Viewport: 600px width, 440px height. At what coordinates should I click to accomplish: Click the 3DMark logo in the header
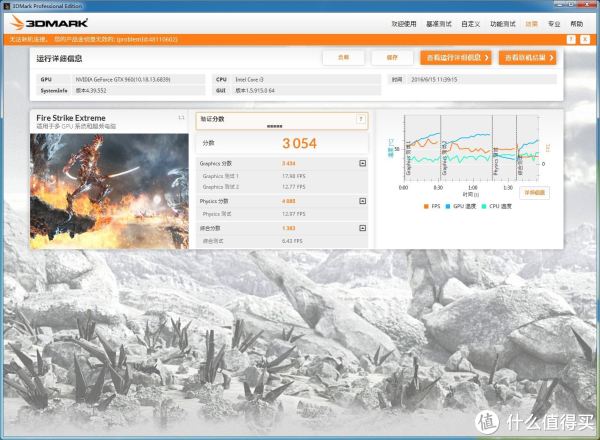49,23
